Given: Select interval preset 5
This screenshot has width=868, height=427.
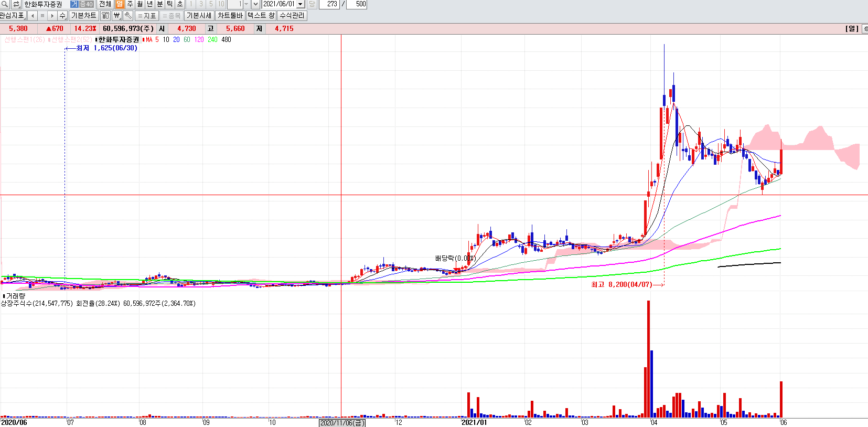Looking at the screenshot, I should point(211,4).
